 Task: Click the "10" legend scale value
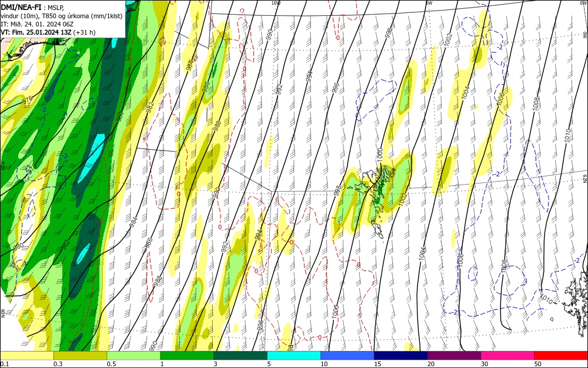tap(324, 364)
